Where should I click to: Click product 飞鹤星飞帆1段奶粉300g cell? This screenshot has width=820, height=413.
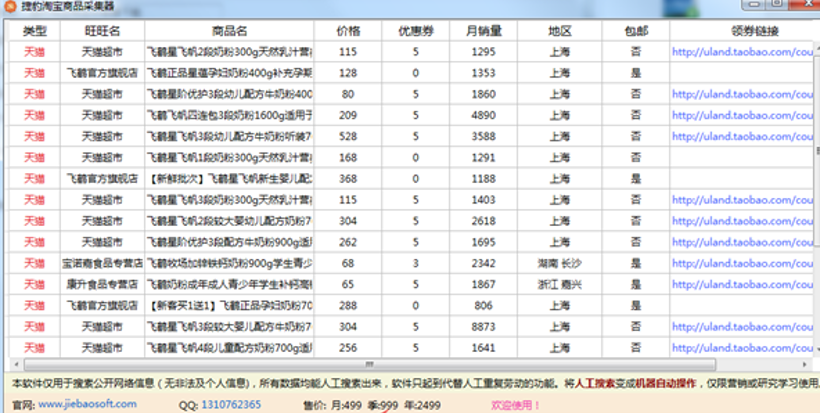[x=229, y=157]
